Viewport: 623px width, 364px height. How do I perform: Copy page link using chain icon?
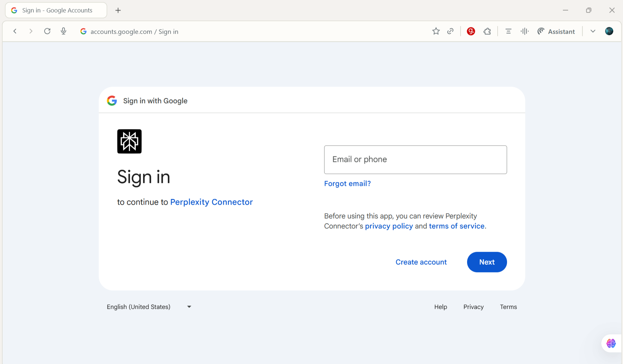point(450,31)
